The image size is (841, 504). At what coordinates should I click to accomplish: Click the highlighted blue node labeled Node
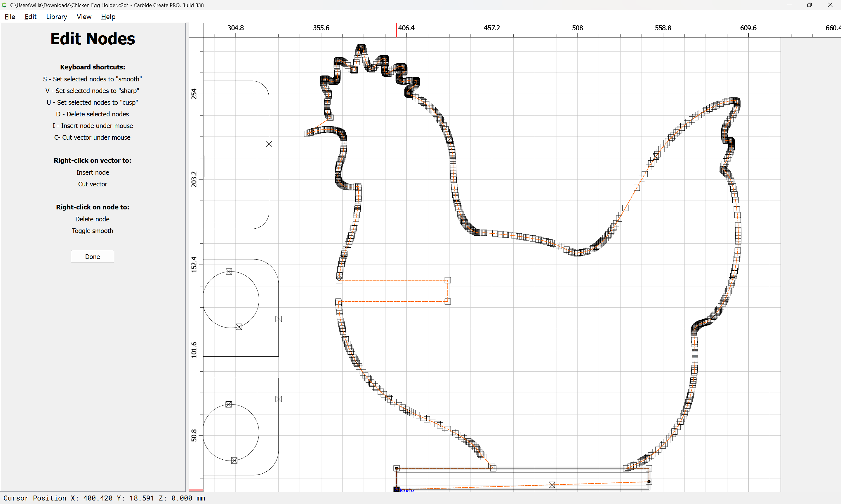pyautogui.click(x=396, y=489)
